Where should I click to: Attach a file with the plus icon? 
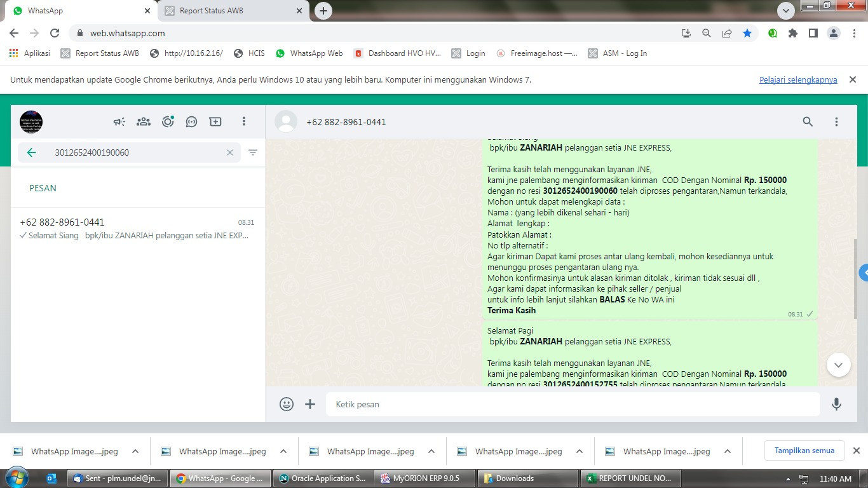click(310, 403)
